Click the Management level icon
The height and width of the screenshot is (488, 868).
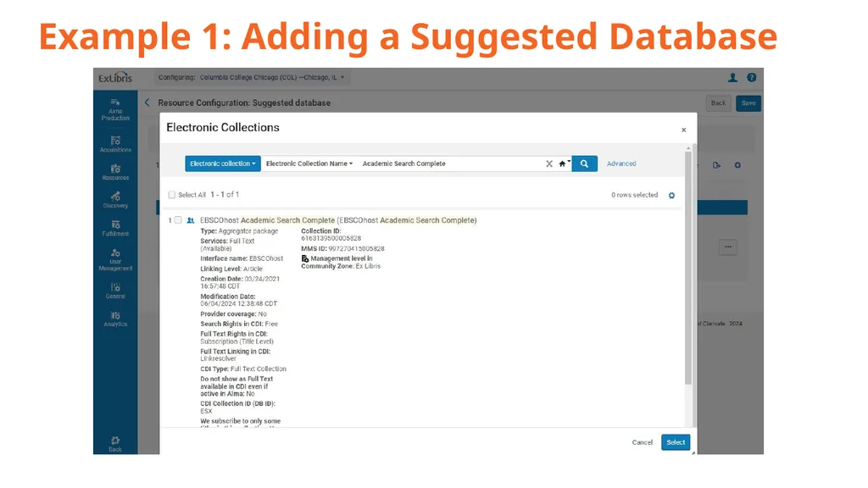pyautogui.click(x=305, y=258)
